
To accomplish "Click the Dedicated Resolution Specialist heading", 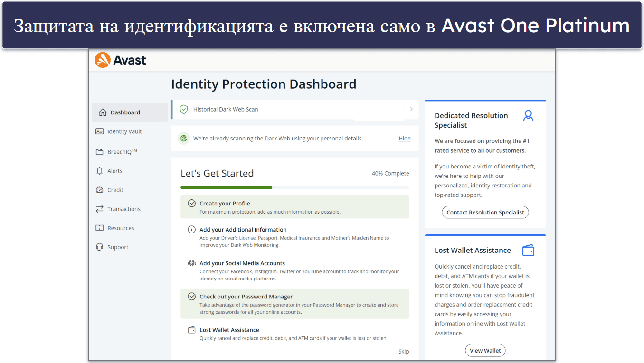I will pyautogui.click(x=471, y=120).
